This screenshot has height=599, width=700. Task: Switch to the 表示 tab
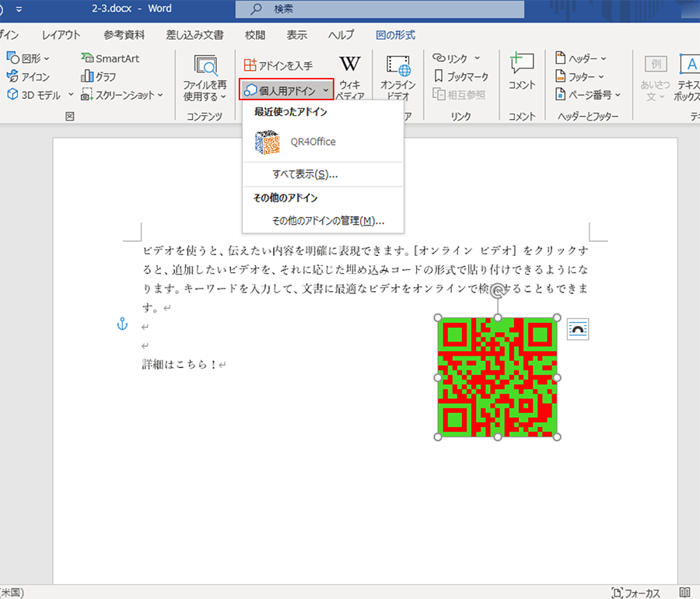pos(297,35)
